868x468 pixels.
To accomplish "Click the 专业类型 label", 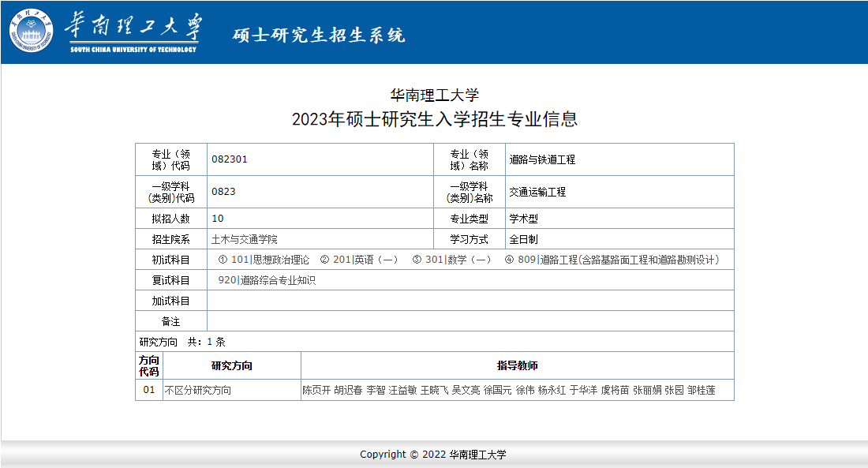I will (470, 219).
